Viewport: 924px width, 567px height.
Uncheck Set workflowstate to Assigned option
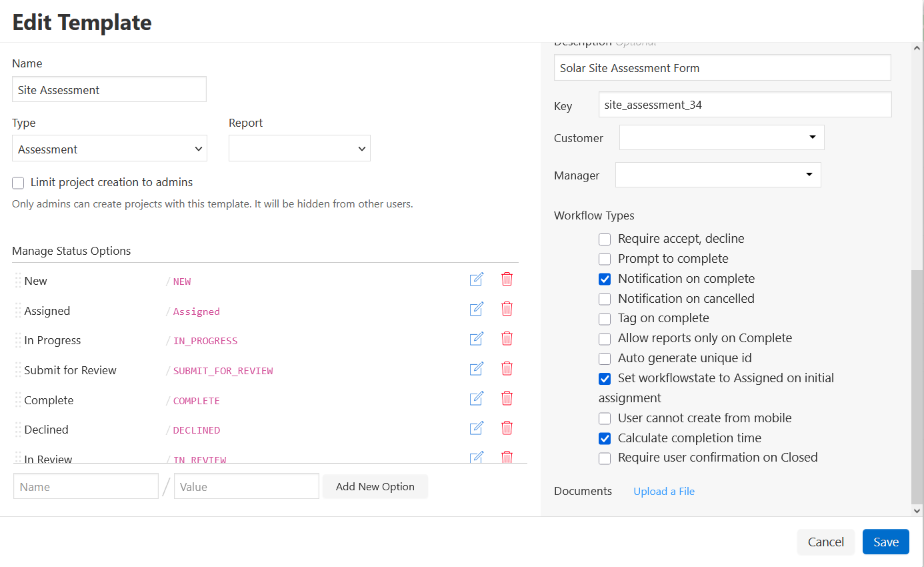(605, 379)
